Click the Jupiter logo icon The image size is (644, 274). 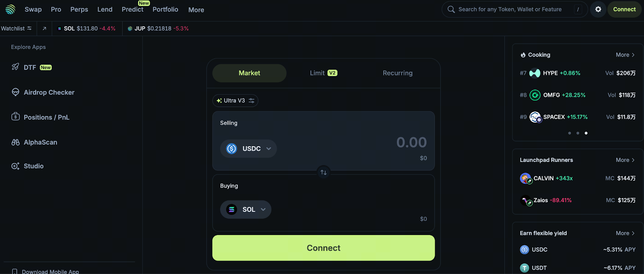coord(10,9)
